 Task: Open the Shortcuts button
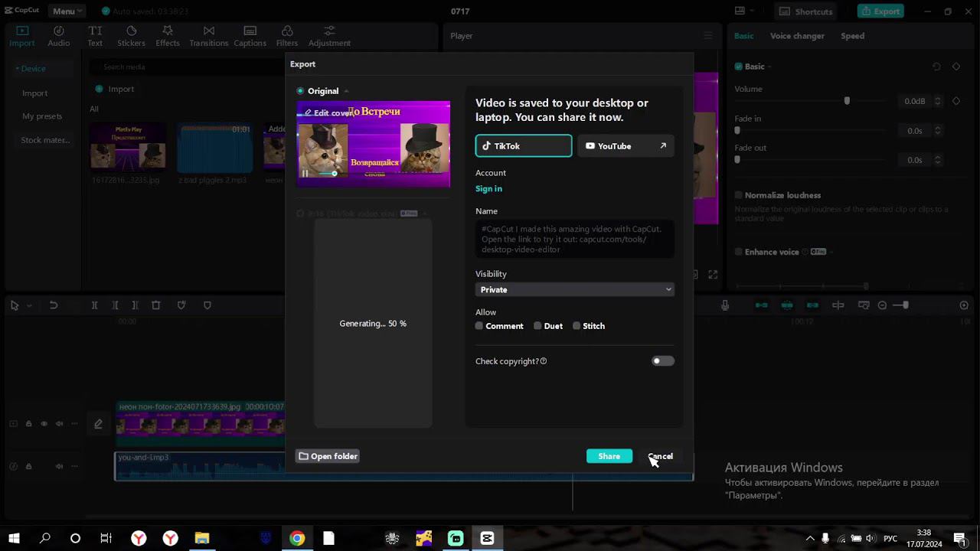(x=806, y=11)
